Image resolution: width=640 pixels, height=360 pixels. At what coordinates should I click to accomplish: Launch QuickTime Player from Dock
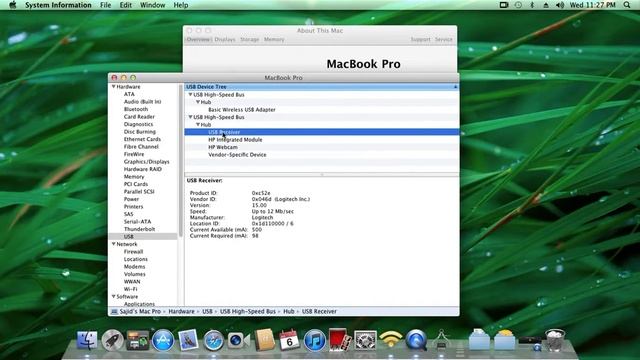tap(416, 340)
